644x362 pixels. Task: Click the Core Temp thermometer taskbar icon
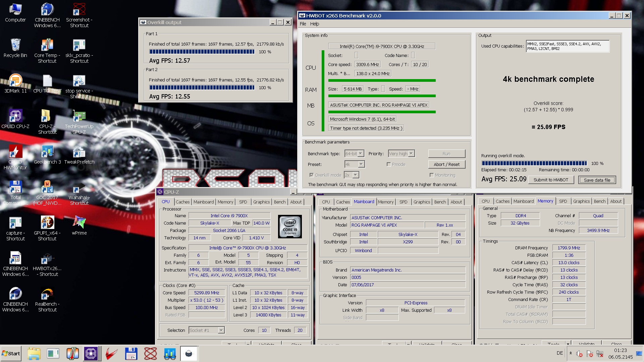[x=72, y=353]
